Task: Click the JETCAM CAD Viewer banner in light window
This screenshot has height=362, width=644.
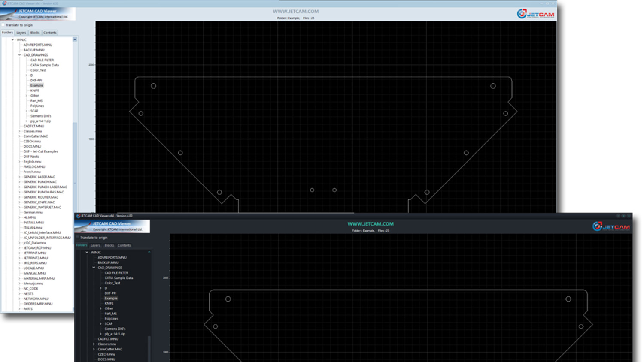Action: (38, 14)
